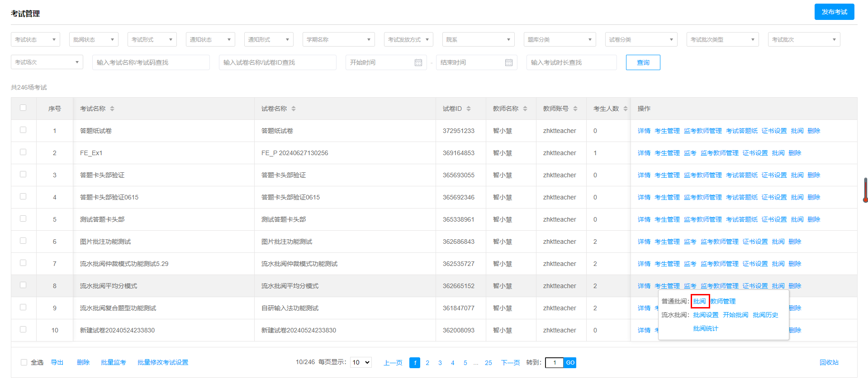The height and width of the screenshot is (384, 868).
Task: Tick the 全选 checkbox at bottom
Action: pos(24,362)
